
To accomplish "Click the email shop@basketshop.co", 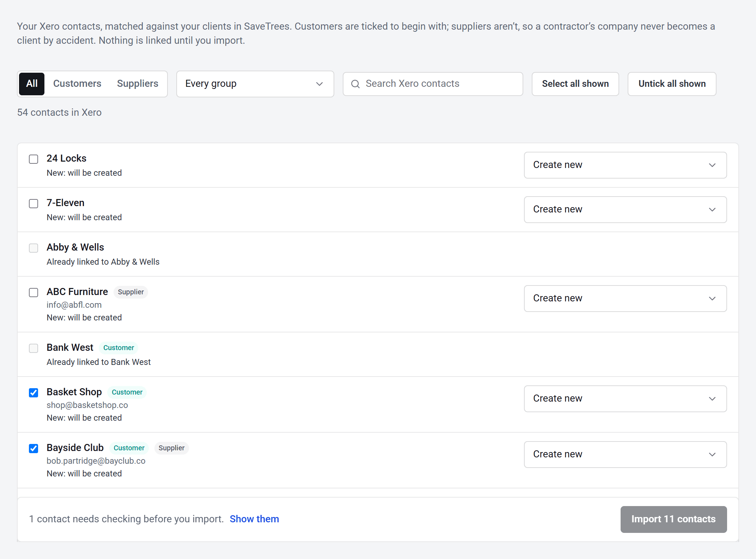I will (87, 405).
